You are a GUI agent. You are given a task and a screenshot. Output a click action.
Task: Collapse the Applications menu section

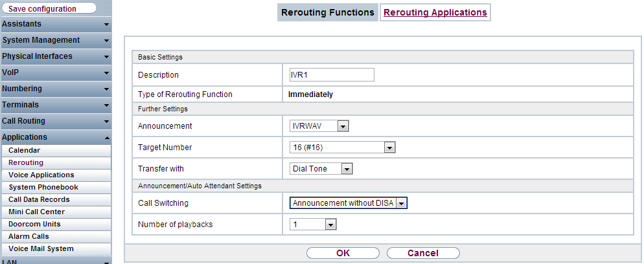click(x=56, y=137)
